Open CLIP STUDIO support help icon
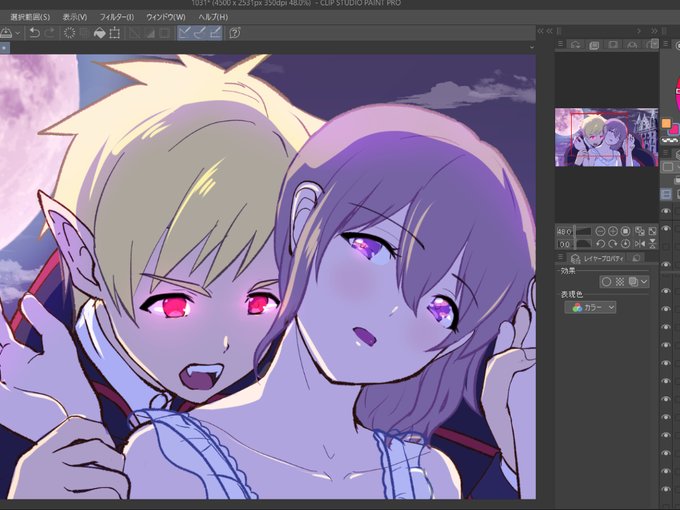This screenshot has height=510, width=680. click(235, 33)
